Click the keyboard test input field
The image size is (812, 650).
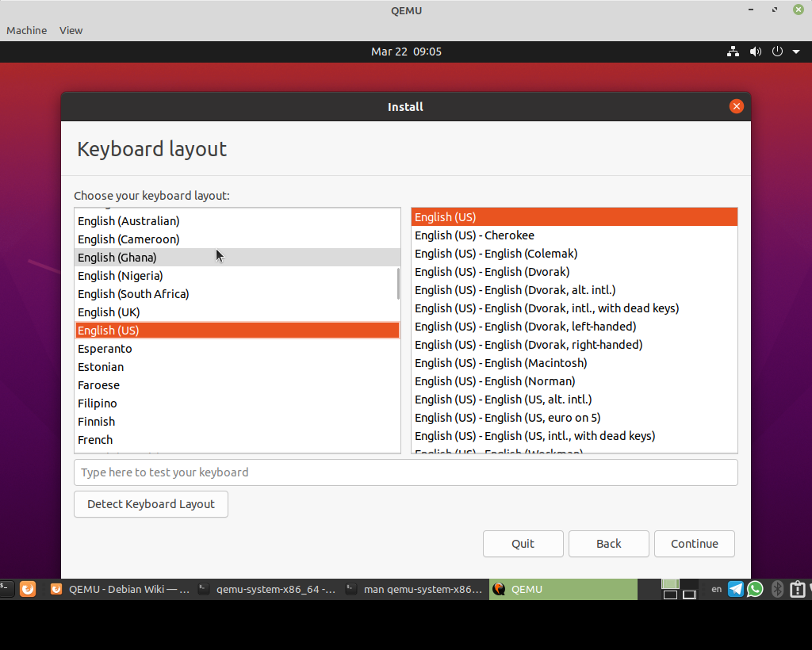(406, 472)
